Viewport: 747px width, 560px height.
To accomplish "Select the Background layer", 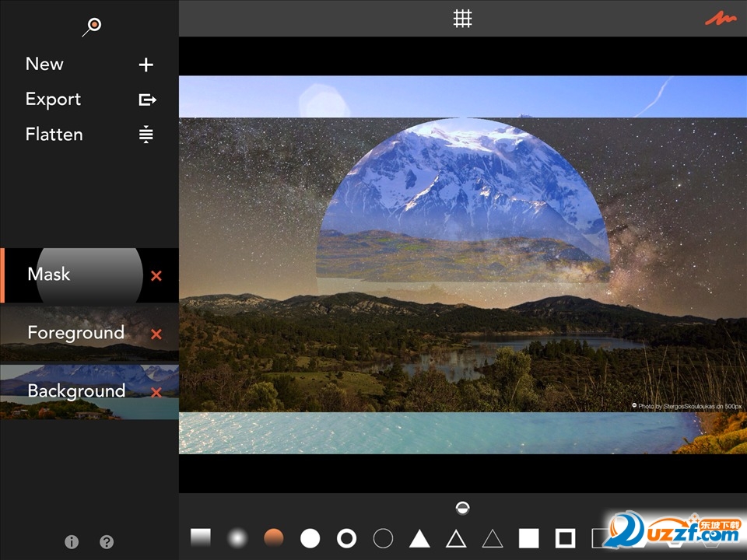I will tap(75, 391).
